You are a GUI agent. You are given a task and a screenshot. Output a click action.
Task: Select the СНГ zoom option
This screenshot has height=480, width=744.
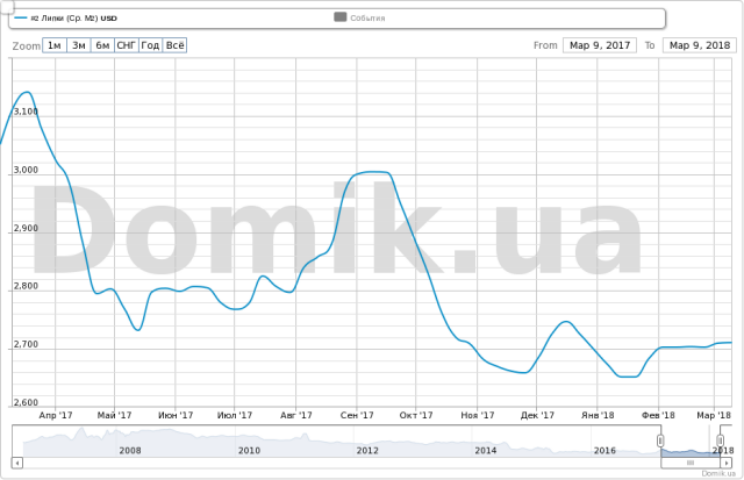tap(127, 46)
